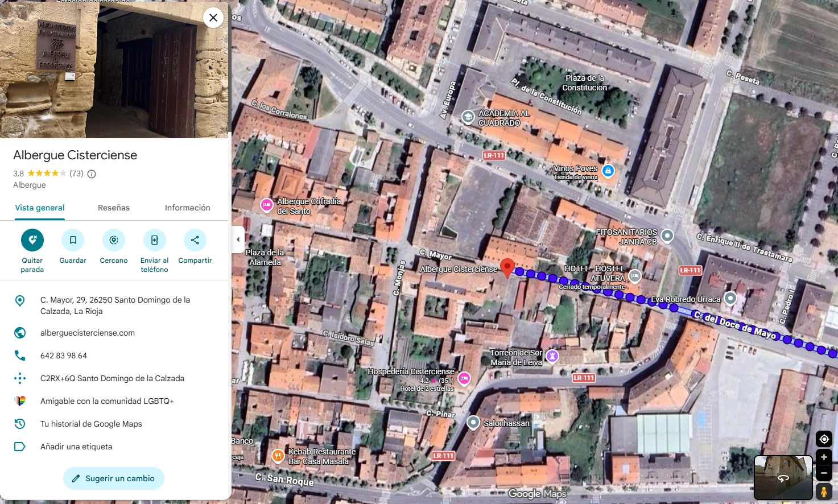Click the phone handset icon
The height and width of the screenshot is (504, 838).
click(x=20, y=356)
